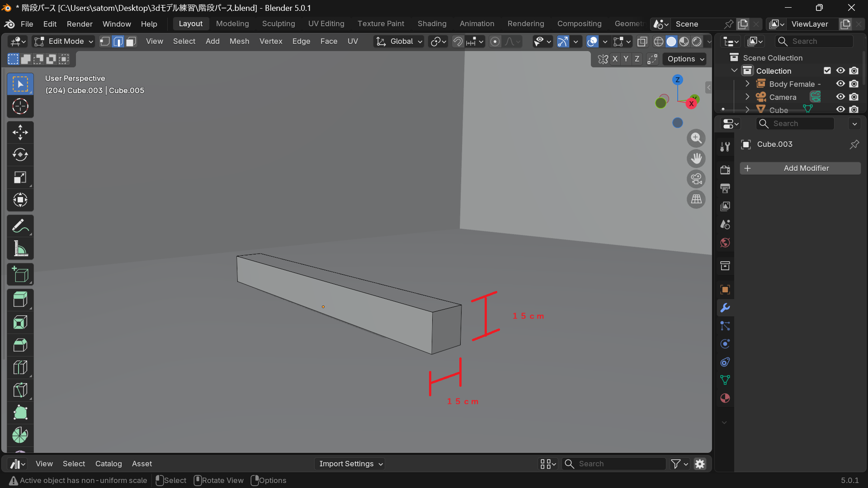868x488 pixels.
Task: Open Global transform orientation dropdown
Action: point(400,42)
